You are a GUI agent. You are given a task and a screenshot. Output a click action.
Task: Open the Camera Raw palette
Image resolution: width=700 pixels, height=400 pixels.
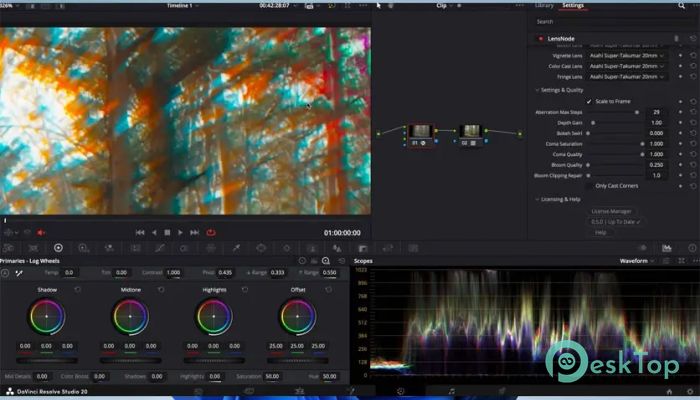click(x=8, y=248)
